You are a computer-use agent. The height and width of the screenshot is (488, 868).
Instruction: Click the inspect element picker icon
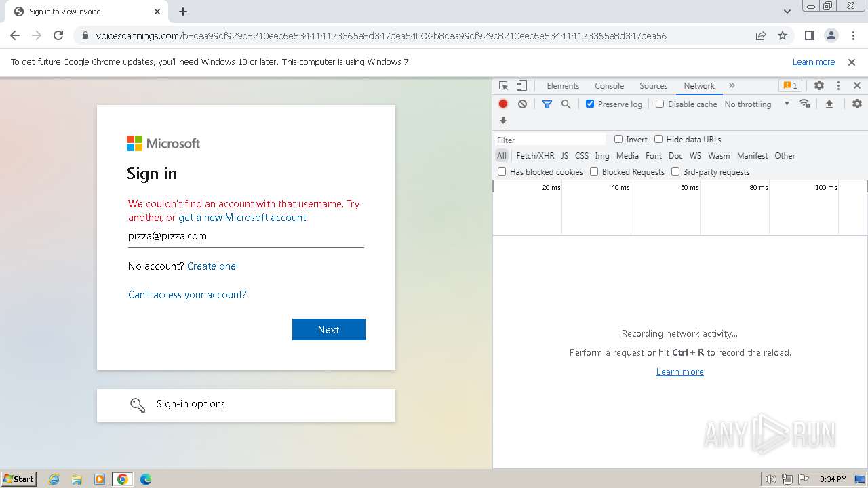[503, 86]
